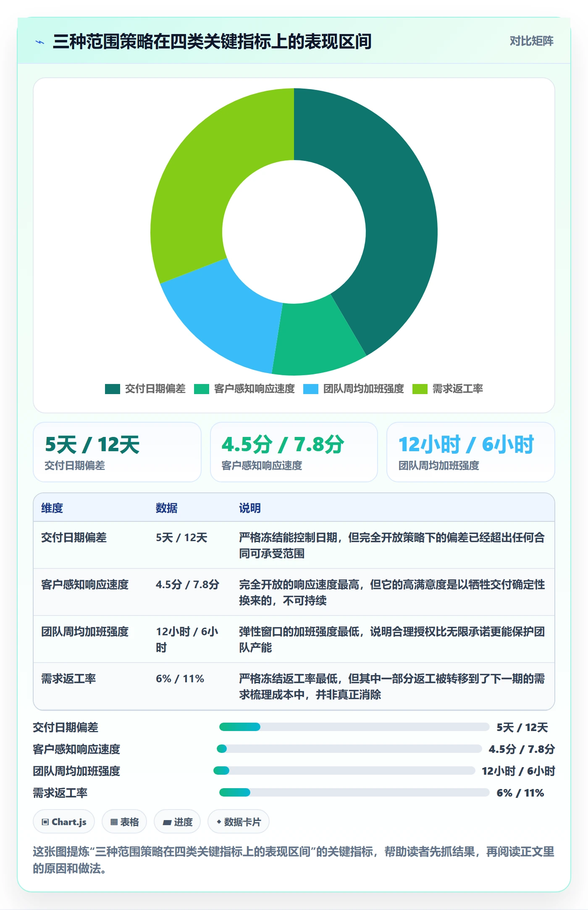Click the 5天 / 12天 progress value label
The width and height of the screenshot is (588, 910).
(522, 727)
